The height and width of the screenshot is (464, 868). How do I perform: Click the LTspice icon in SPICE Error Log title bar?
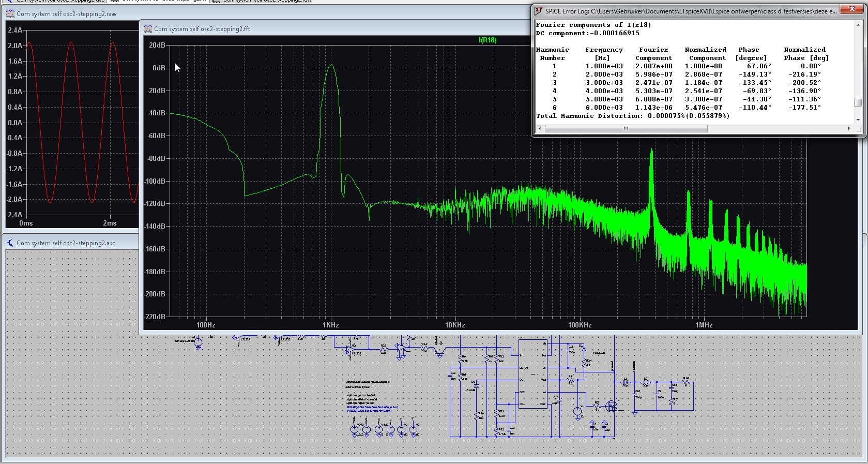click(x=538, y=11)
